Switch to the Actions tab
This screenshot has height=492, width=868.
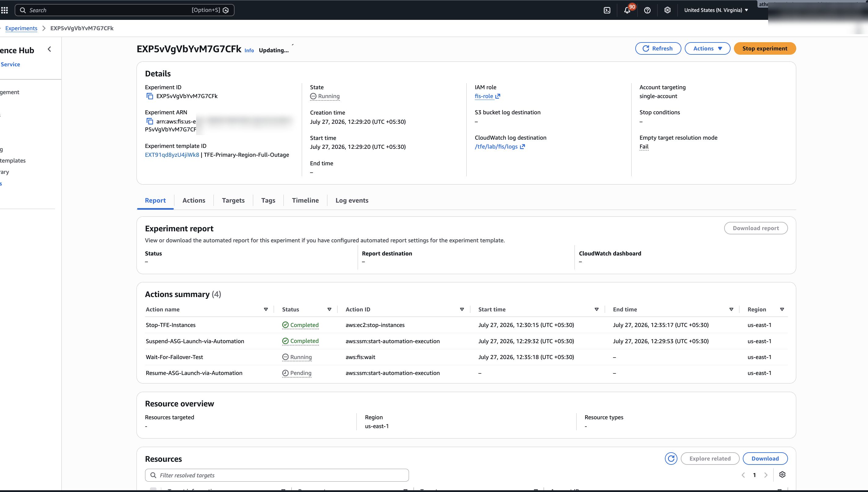[194, 200]
